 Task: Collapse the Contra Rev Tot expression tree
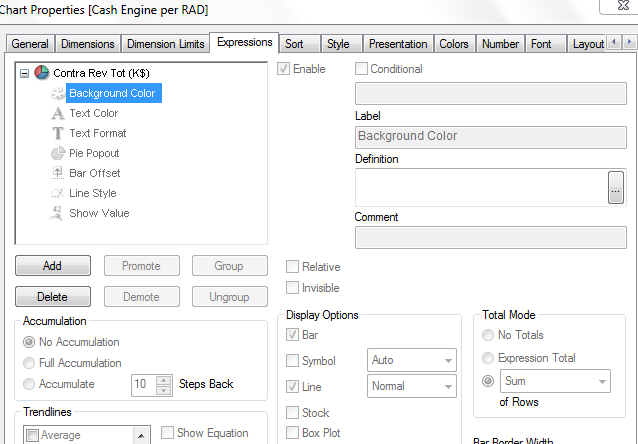(25, 73)
